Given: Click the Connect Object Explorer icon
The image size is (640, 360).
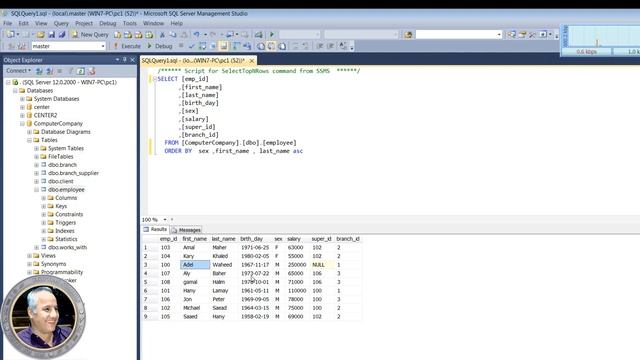Looking at the screenshot, I should [x=39, y=71].
